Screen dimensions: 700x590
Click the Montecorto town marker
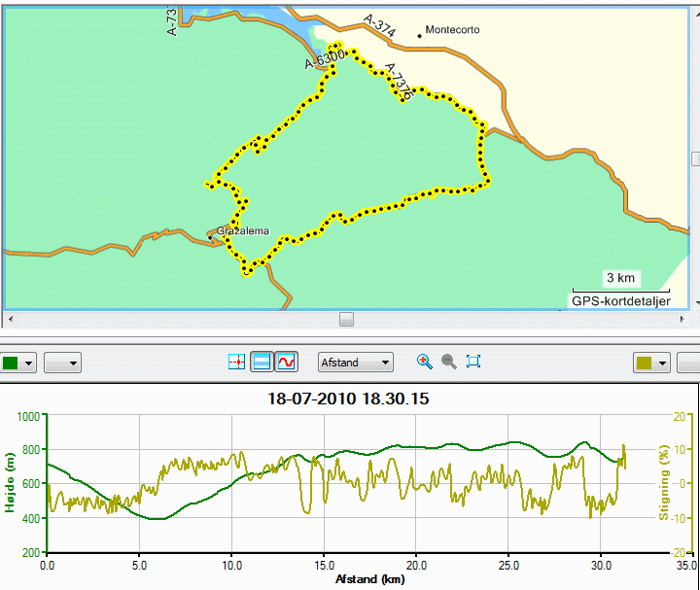(419, 36)
